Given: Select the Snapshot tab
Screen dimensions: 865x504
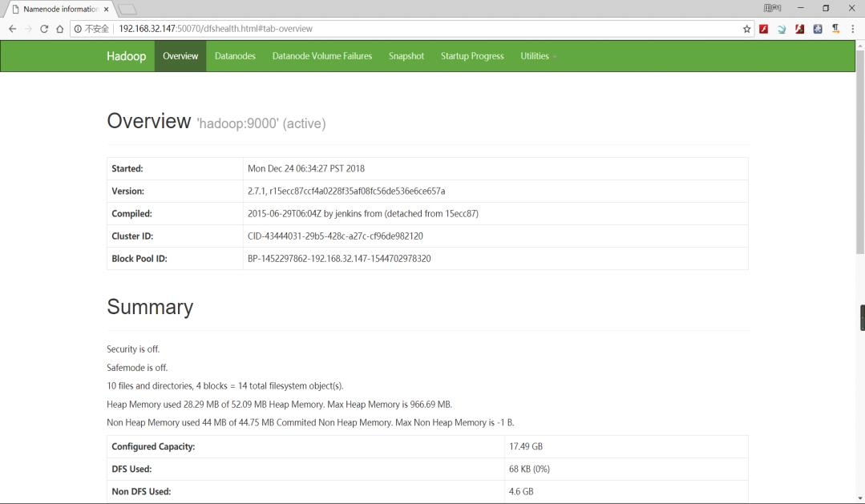Looking at the screenshot, I should pyautogui.click(x=406, y=56).
